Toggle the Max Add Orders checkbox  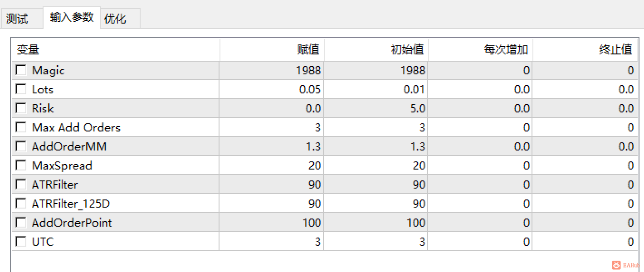click(x=21, y=127)
